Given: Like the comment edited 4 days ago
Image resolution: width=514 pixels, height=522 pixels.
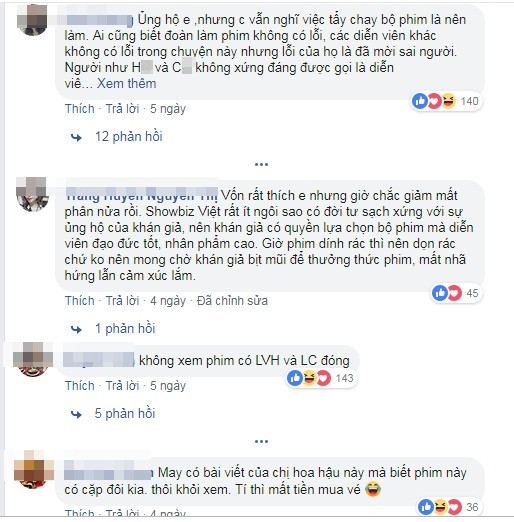Looking at the screenshot, I should coord(80,301).
